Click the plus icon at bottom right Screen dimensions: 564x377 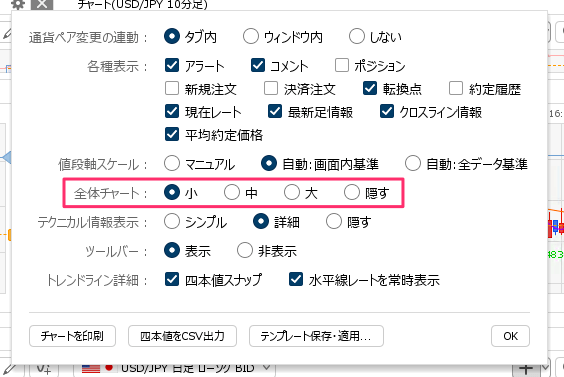[x=526, y=368]
